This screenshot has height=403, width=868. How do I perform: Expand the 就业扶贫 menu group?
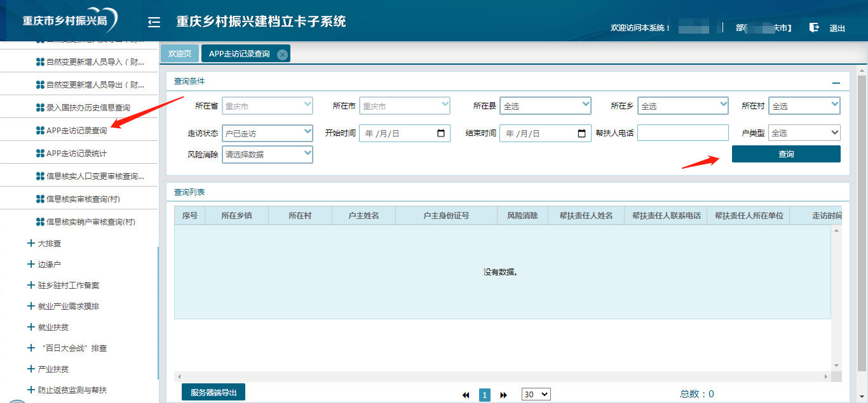(31, 327)
